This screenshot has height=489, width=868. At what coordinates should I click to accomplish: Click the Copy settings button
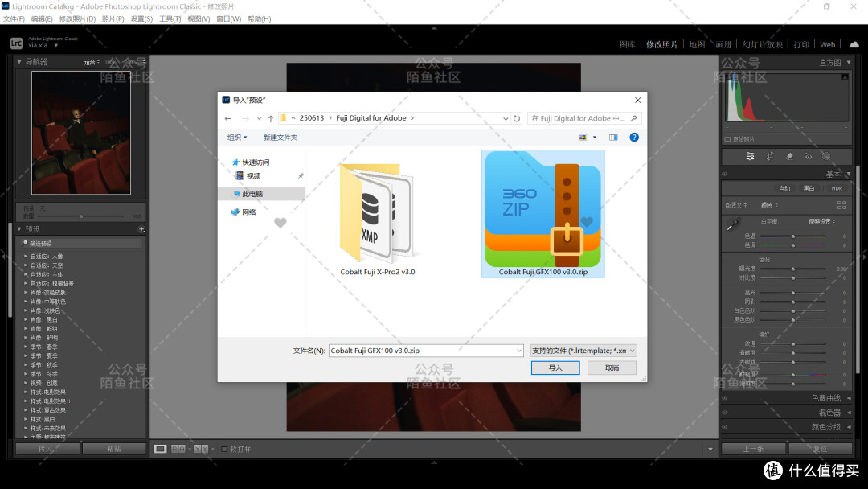(x=47, y=449)
